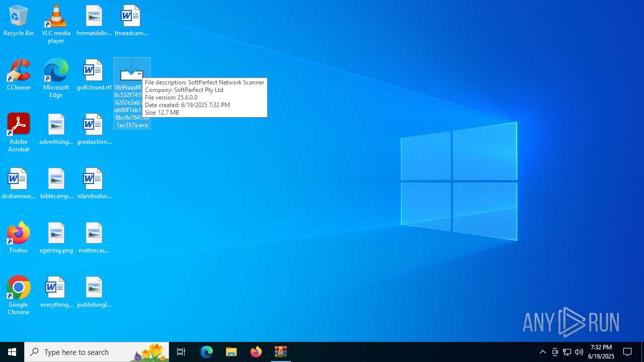The image size is (644, 362).
Task: Select golfclosed.rtf document icon
Action: 94,75
